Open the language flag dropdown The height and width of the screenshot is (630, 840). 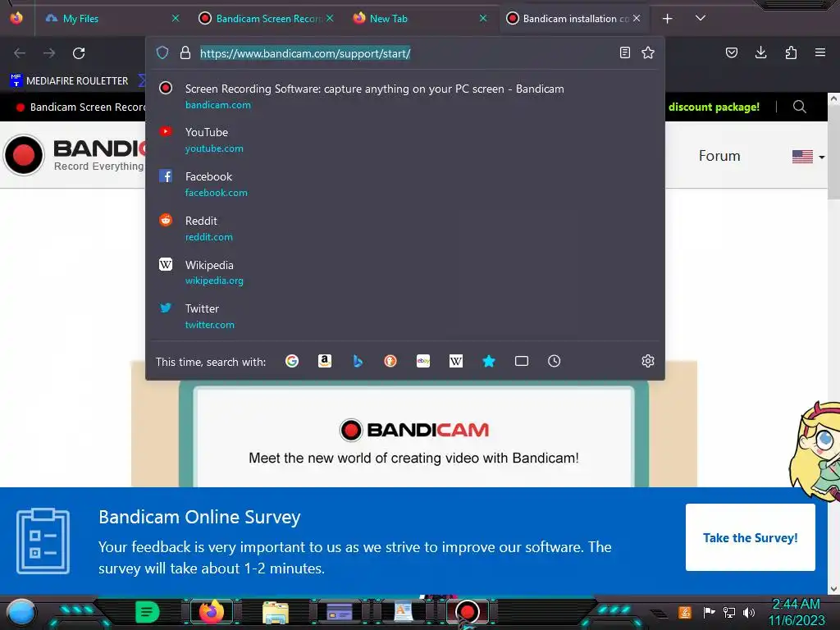pyautogui.click(x=808, y=157)
